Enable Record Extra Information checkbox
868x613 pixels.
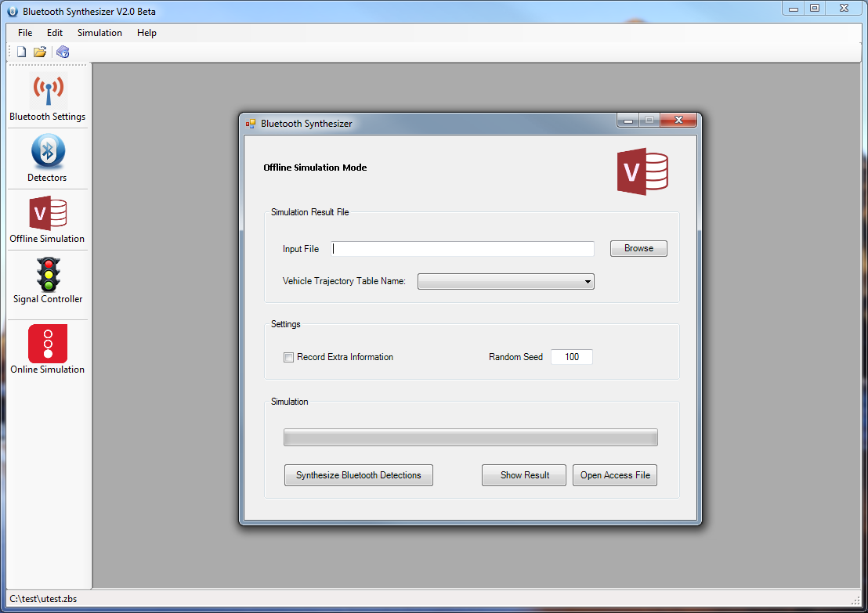[x=288, y=358]
